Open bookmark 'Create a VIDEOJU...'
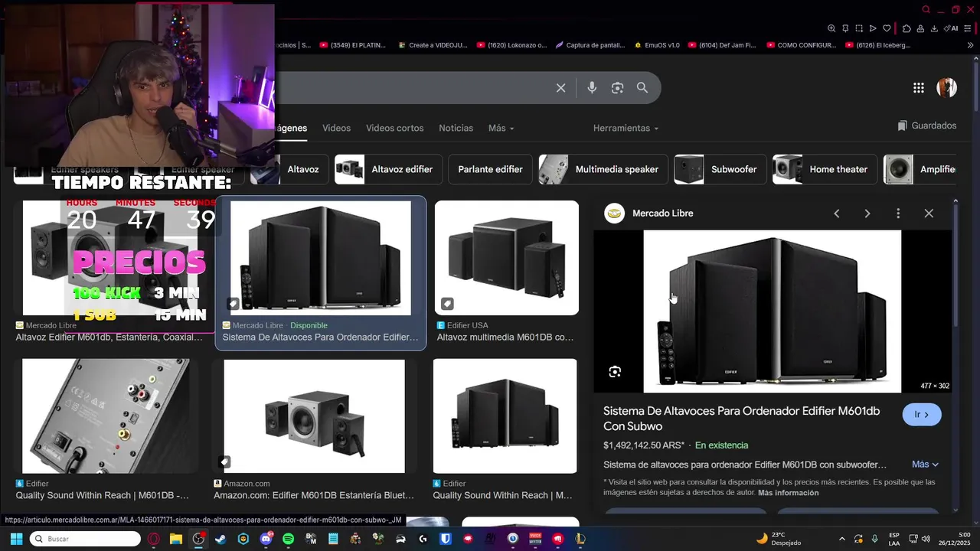980x551 pixels. pos(433,45)
